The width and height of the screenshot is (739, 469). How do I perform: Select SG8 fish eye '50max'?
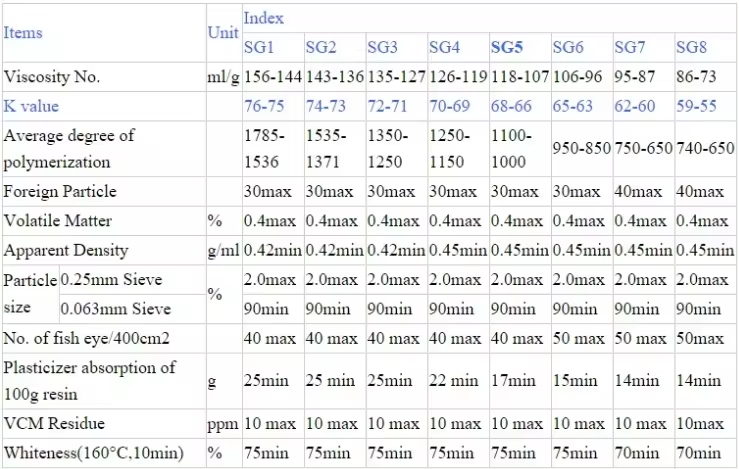(700, 338)
